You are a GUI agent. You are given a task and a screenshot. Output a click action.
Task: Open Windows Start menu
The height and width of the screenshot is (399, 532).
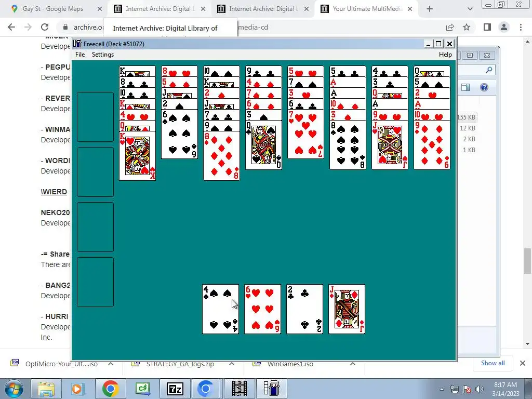(x=13, y=389)
